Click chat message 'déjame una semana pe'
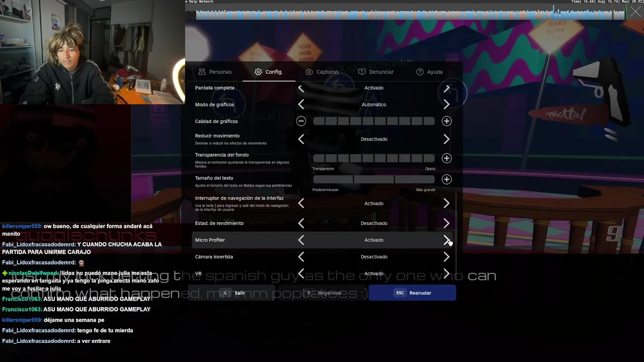This screenshot has width=644, height=362. (x=74, y=320)
